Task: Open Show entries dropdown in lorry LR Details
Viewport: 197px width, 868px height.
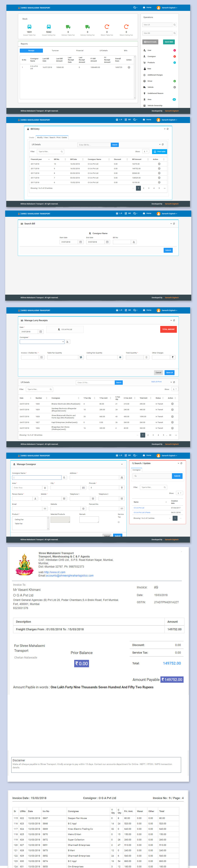Action: 175,389
